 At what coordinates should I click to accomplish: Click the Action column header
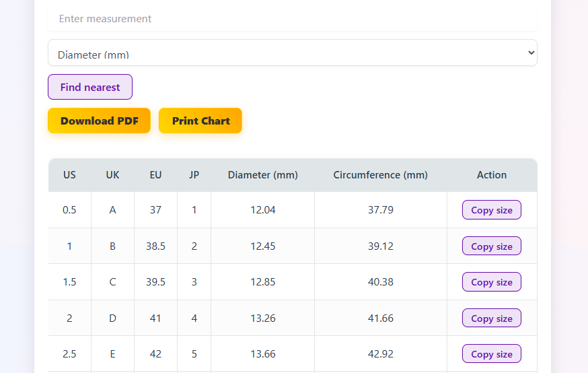pyautogui.click(x=492, y=175)
